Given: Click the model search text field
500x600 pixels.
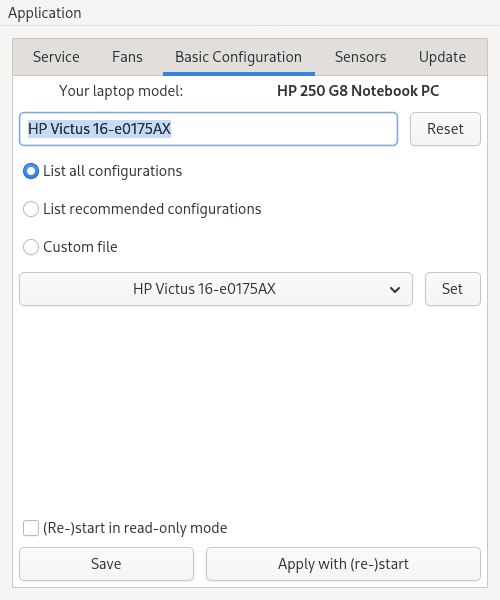Looking at the screenshot, I should 208,129.
